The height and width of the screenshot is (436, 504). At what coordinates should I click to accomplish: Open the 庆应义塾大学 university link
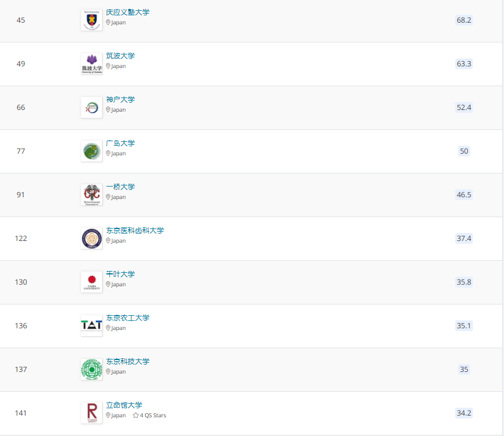click(128, 12)
